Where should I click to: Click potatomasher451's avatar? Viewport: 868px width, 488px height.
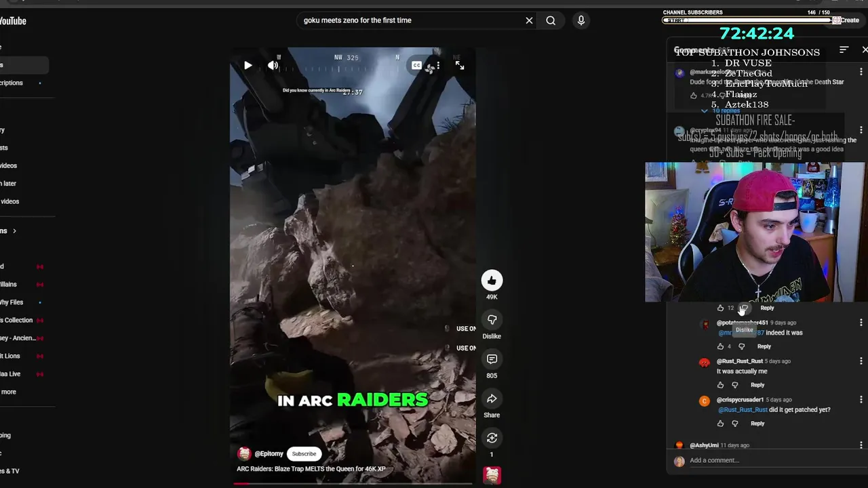(x=705, y=325)
